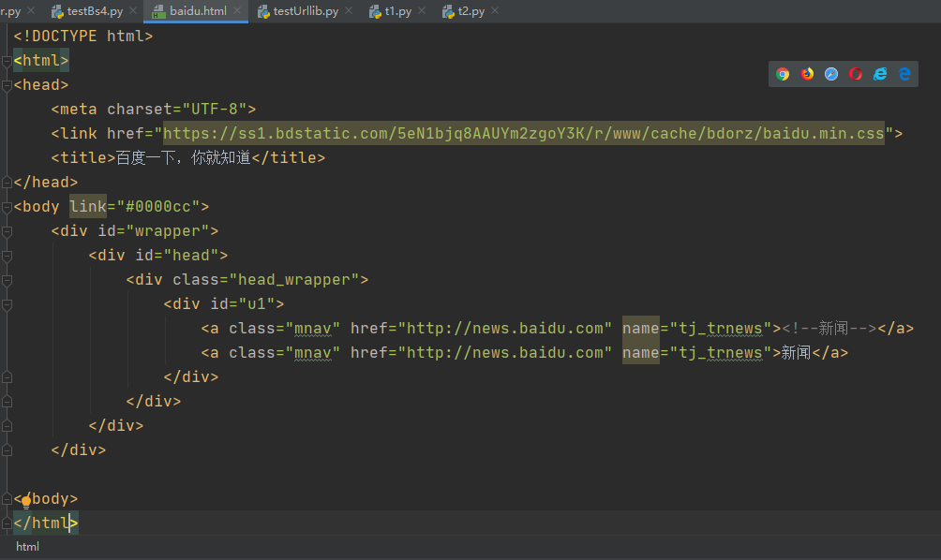The image size is (941, 560).
Task: Open page in Opera browser
Action: click(856, 74)
